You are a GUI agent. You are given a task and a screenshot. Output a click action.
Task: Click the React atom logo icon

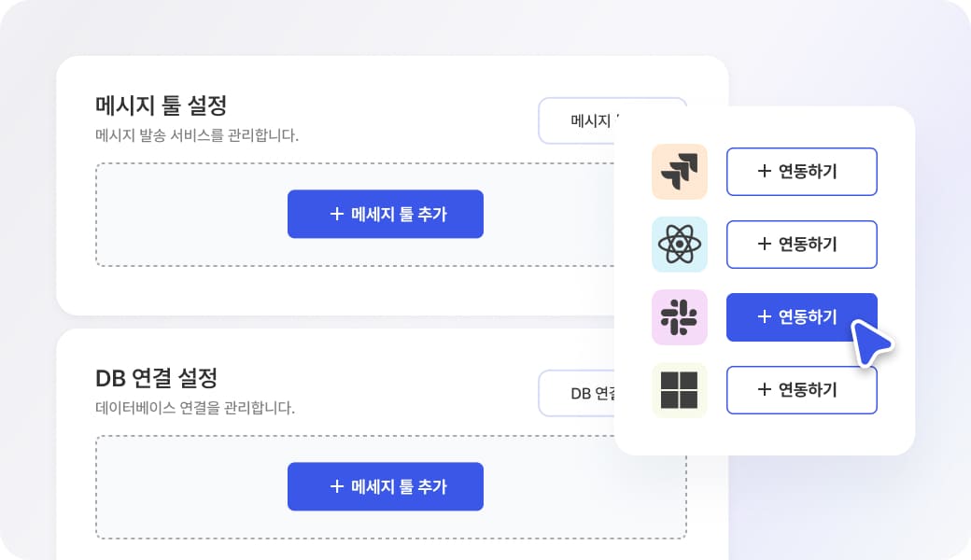pyautogui.click(x=680, y=245)
